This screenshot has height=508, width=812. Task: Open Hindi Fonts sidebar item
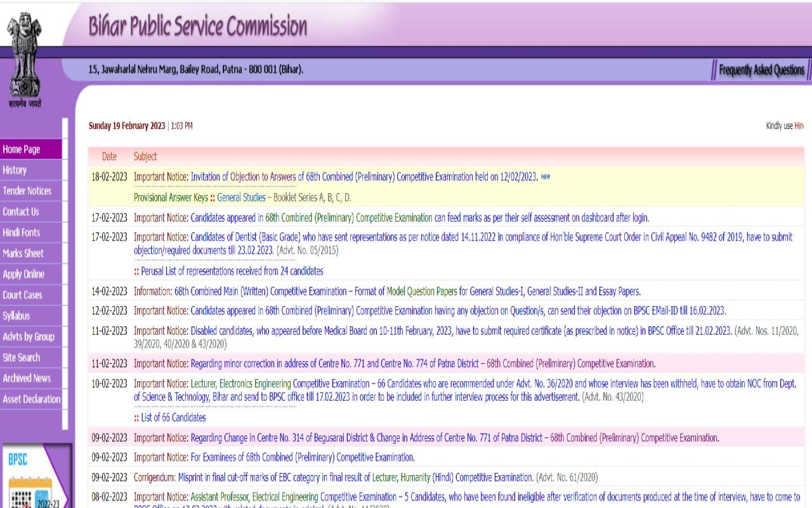pos(21,232)
